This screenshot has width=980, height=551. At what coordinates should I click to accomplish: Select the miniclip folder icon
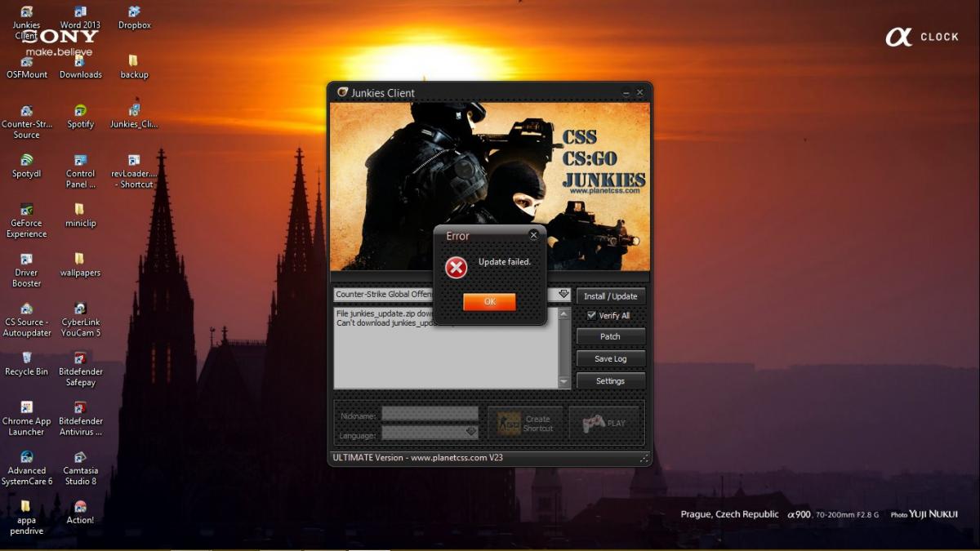(x=80, y=216)
